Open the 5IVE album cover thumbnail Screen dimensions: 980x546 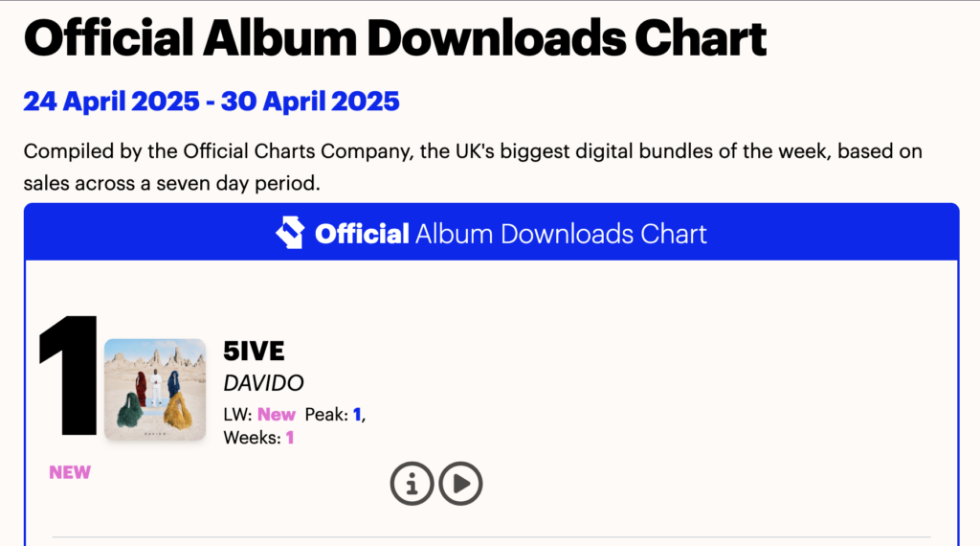[155, 390]
